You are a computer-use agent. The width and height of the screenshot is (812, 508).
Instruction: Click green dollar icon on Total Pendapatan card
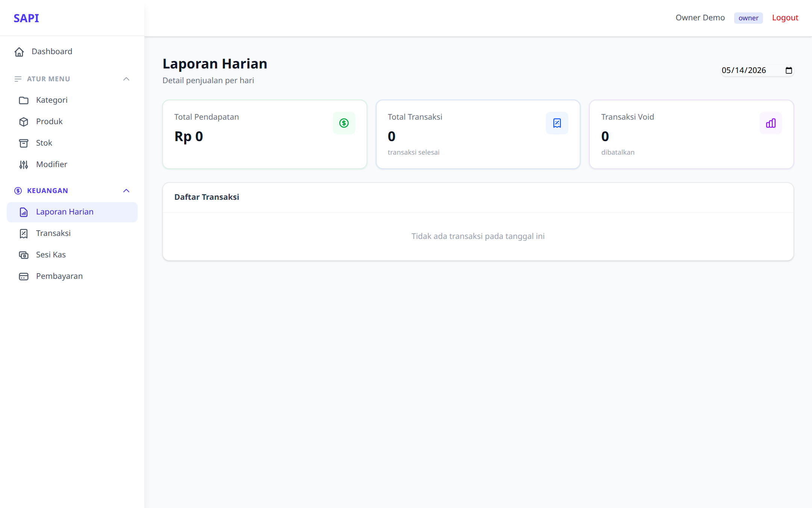[344, 123]
